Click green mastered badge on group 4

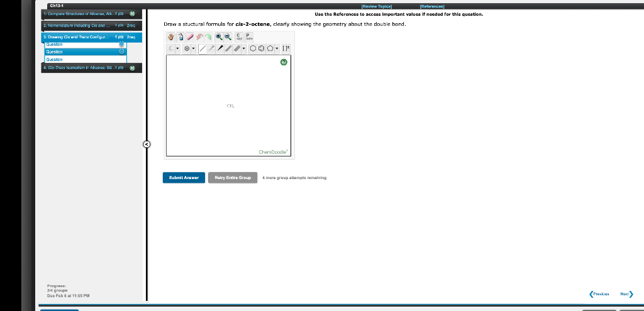[132, 68]
